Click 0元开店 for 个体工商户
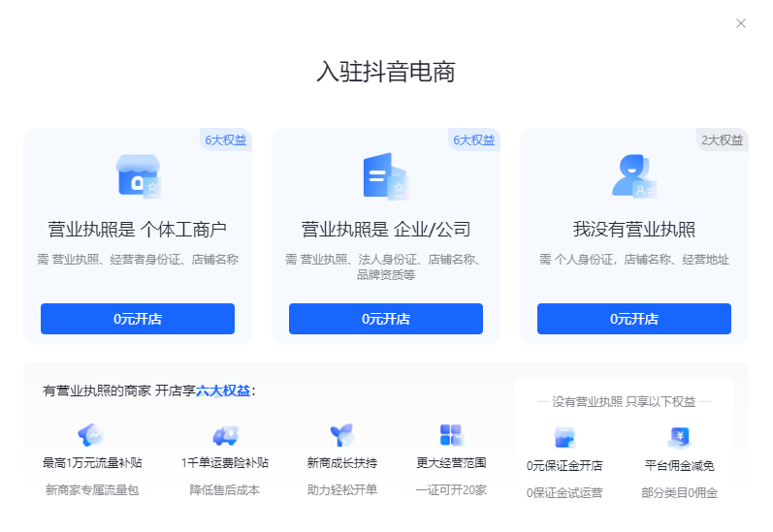This screenshot has height=532, width=773. point(138,319)
